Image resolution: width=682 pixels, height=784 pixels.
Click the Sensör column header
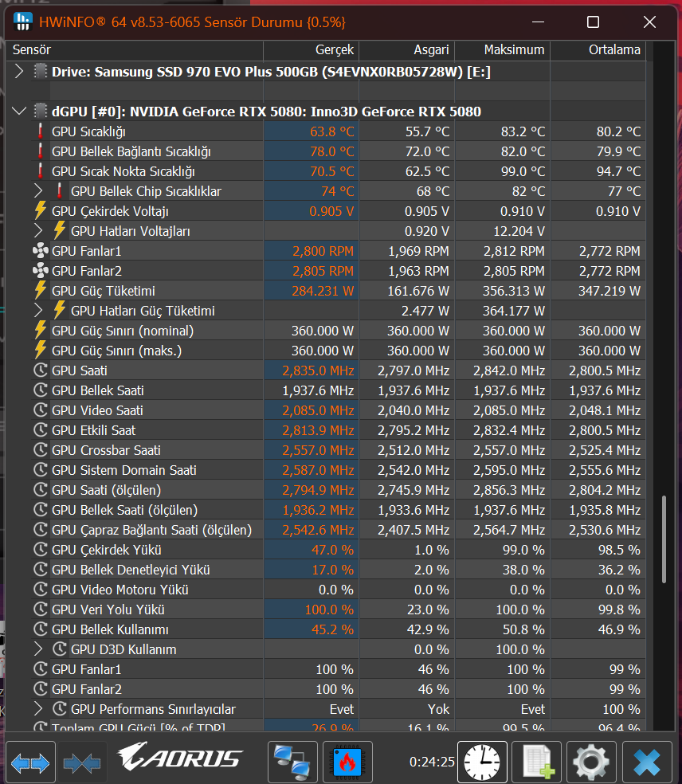point(134,50)
